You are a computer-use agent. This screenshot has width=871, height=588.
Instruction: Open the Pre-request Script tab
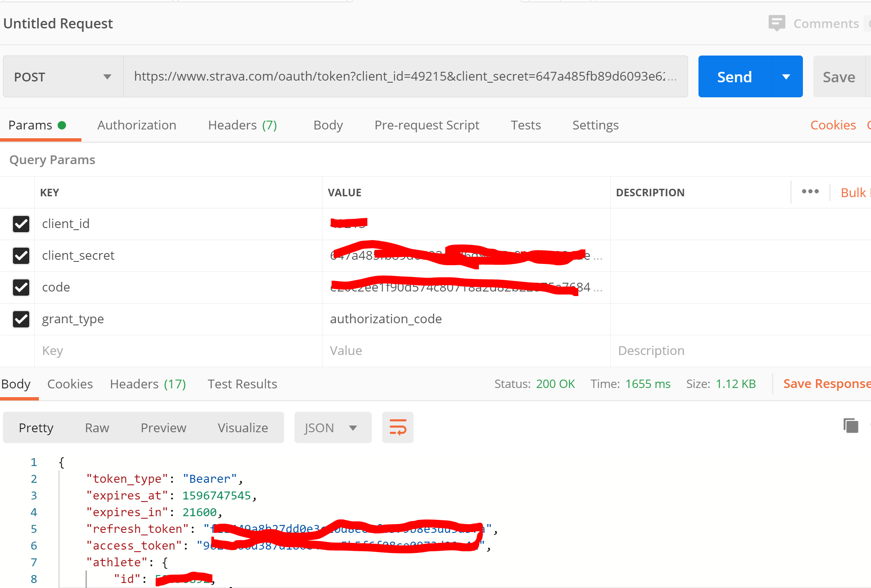tap(427, 125)
